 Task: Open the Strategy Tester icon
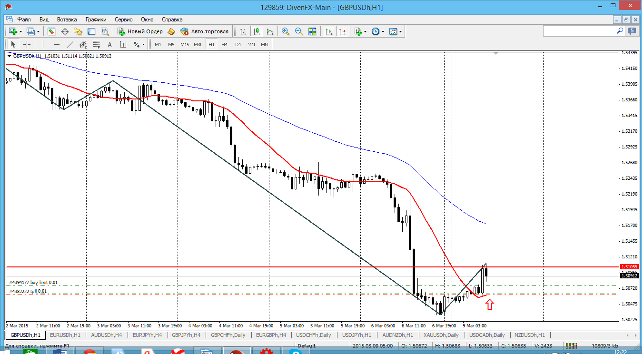point(105,31)
